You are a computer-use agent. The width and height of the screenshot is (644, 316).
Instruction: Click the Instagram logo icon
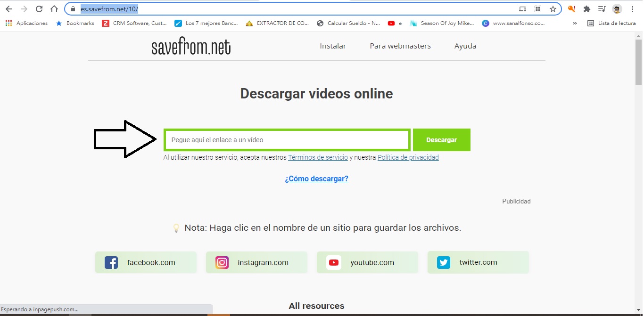click(222, 262)
